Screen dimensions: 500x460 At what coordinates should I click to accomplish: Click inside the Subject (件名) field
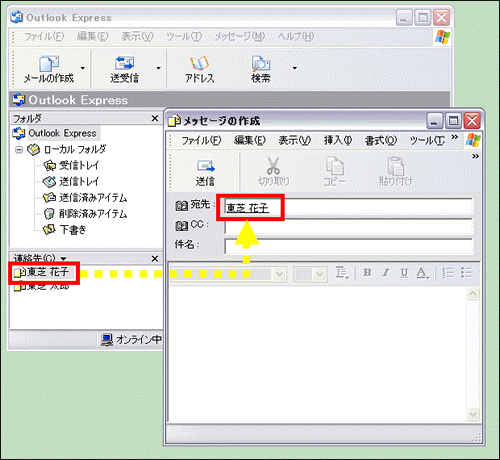click(x=348, y=246)
